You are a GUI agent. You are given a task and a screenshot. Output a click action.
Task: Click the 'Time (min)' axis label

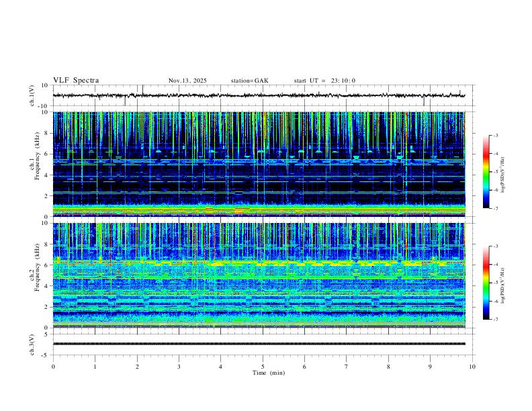[269, 373]
